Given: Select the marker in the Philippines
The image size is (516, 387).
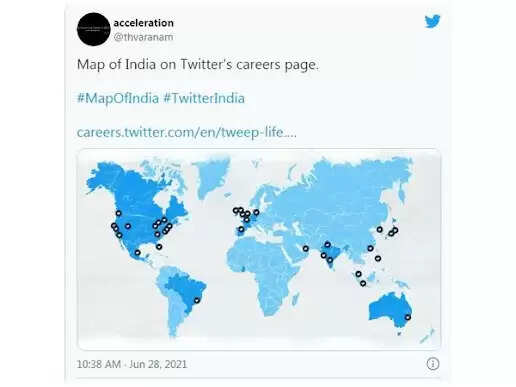Looking at the screenshot, I should point(378,258).
